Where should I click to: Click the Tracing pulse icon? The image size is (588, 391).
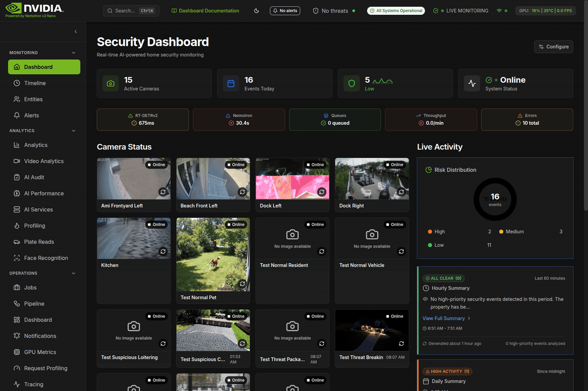point(17,385)
